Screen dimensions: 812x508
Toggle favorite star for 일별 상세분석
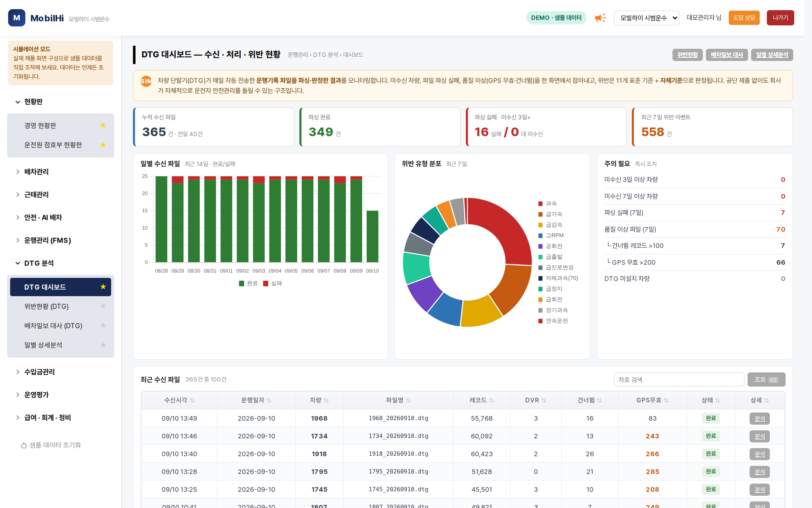click(x=103, y=345)
